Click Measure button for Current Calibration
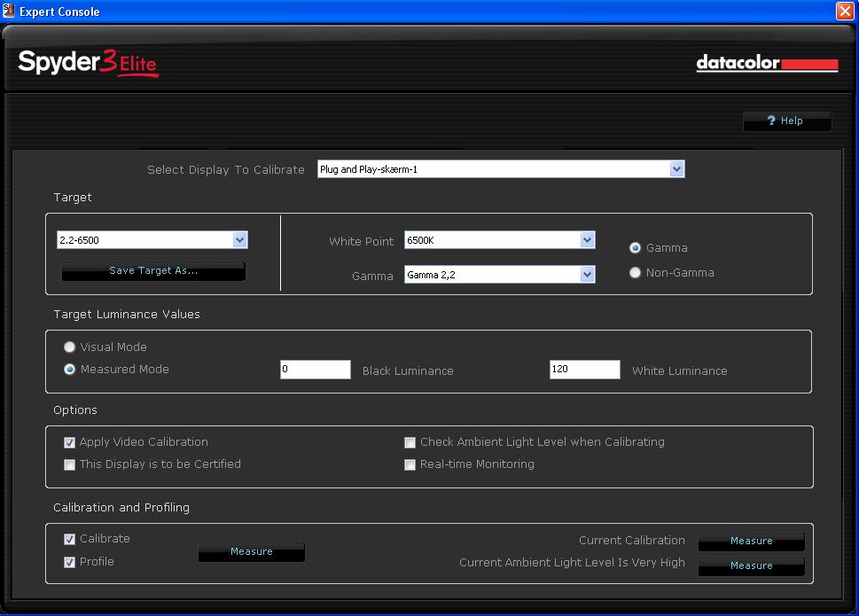Image resolution: width=859 pixels, height=616 pixels. point(752,541)
